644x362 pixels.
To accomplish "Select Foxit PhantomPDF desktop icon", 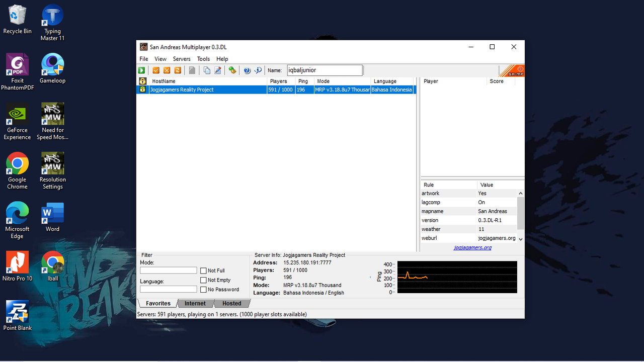I will click(17, 72).
